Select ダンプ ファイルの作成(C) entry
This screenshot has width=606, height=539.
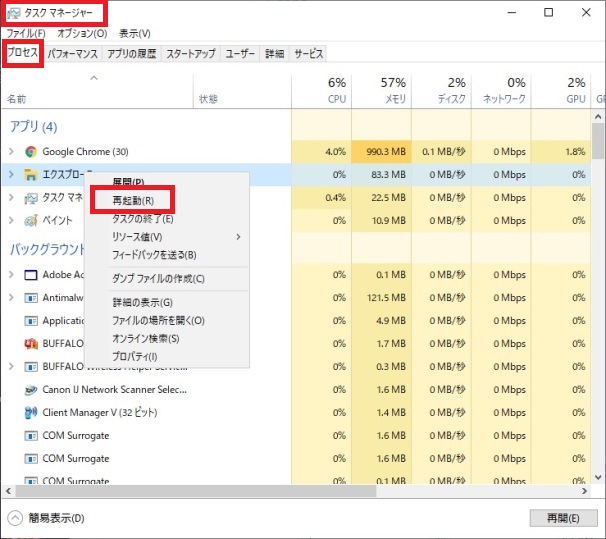(158, 279)
